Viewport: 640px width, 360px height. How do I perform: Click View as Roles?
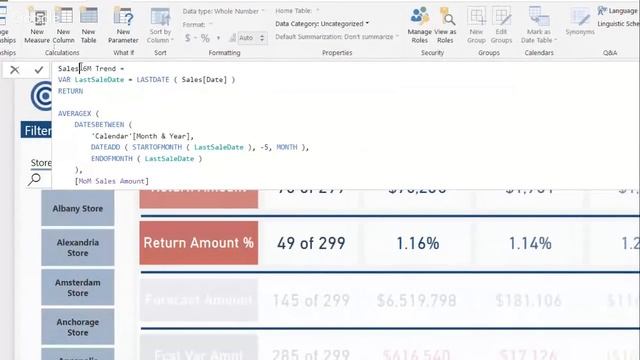(x=445, y=25)
